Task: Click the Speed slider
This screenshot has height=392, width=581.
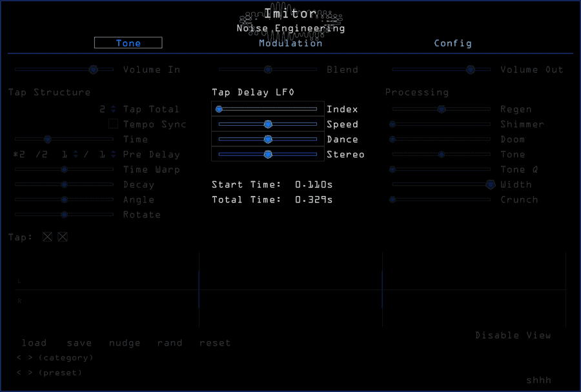Action: 268,124
